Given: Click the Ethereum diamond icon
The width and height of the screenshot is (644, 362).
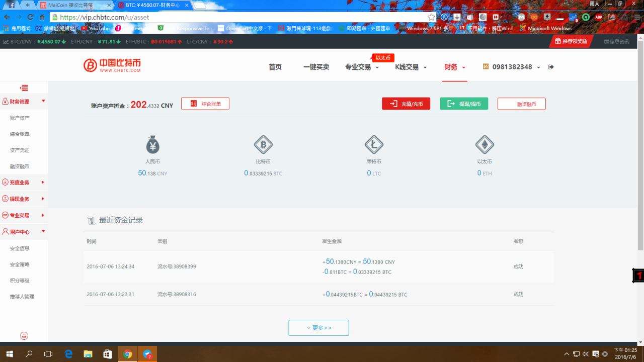Looking at the screenshot, I should 485,145.
